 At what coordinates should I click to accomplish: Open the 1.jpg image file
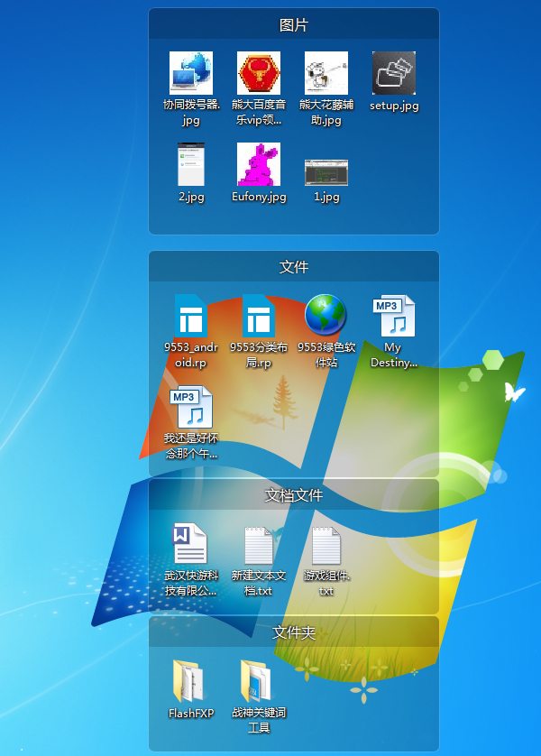pyautogui.click(x=326, y=172)
